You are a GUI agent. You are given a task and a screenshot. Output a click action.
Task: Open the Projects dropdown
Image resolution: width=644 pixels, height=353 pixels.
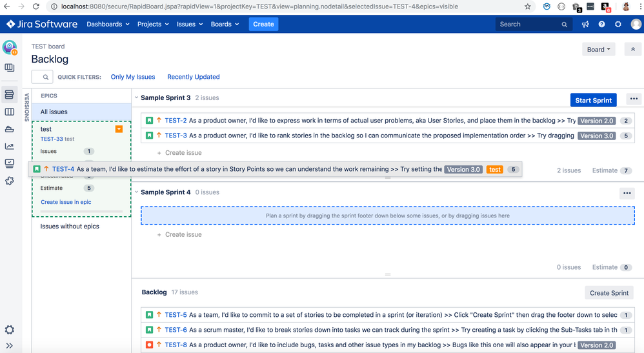(x=153, y=25)
